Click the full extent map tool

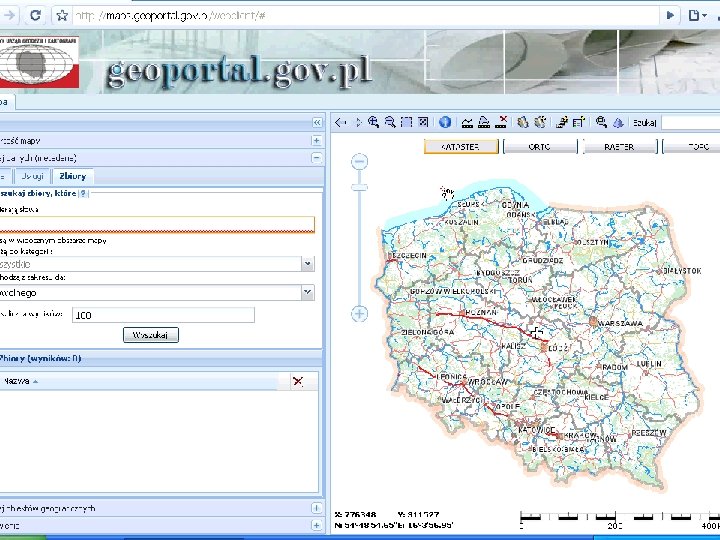tap(423, 122)
